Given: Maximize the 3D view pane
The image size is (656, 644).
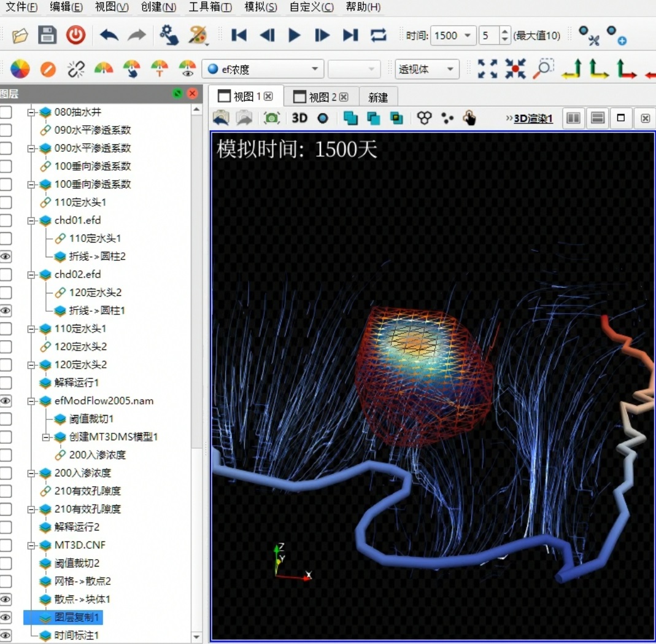Looking at the screenshot, I should click(x=621, y=118).
